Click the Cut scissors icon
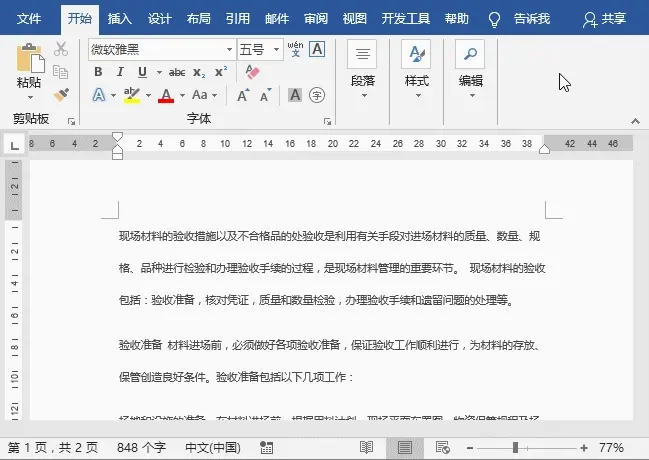The width and height of the screenshot is (649, 460). click(x=61, y=49)
